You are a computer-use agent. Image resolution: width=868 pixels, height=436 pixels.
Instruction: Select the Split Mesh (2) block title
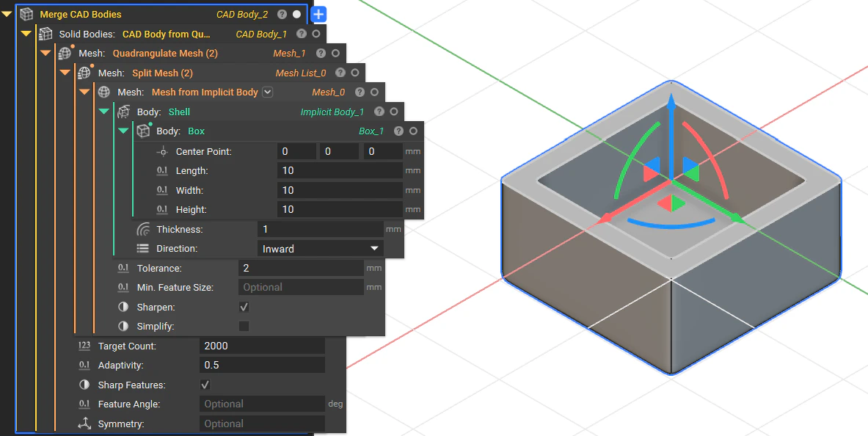click(x=162, y=73)
